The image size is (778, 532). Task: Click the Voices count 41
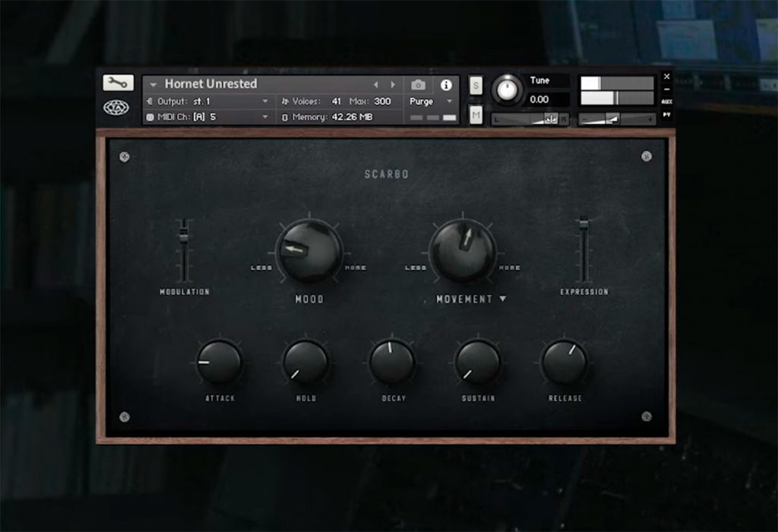click(336, 101)
